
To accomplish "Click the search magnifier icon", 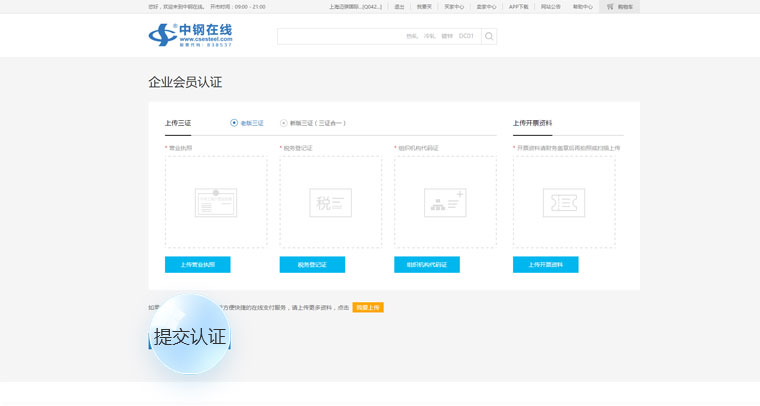I will click(488, 37).
